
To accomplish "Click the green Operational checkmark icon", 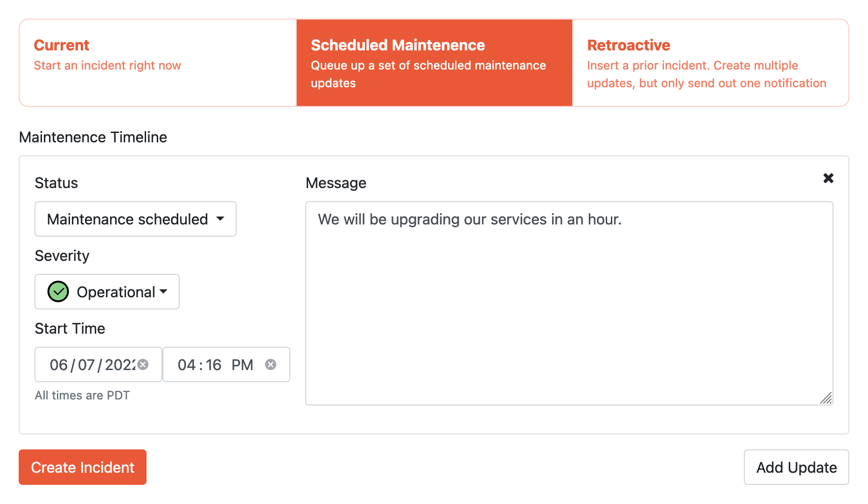I will (x=58, y=292).
